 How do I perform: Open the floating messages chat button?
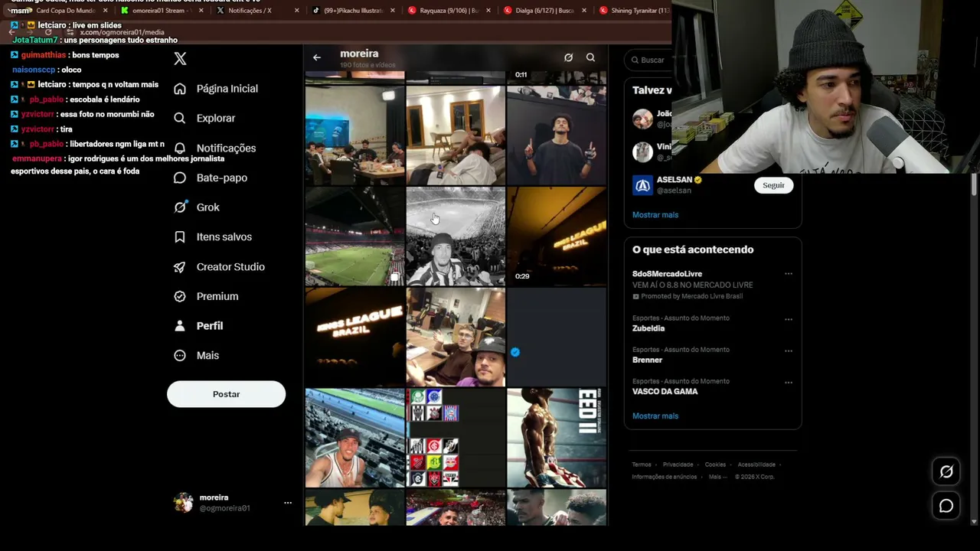tap(946, 506)
